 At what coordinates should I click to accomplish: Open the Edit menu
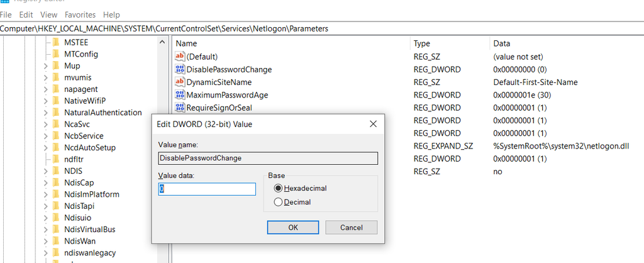click(26, 14)
